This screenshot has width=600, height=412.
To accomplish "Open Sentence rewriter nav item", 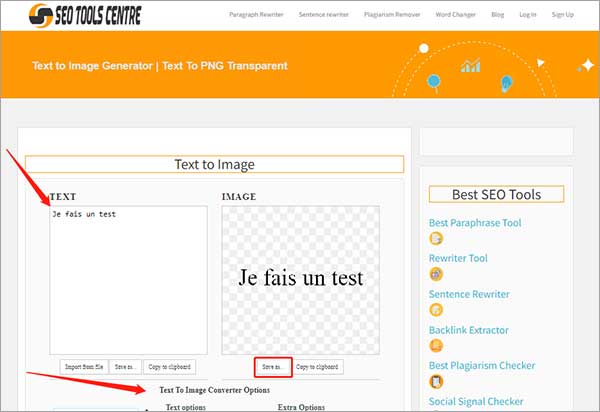I will point(323,15).
